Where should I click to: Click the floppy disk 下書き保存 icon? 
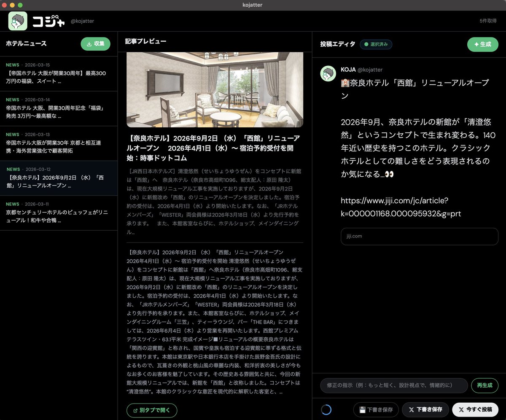pos(363,409)
